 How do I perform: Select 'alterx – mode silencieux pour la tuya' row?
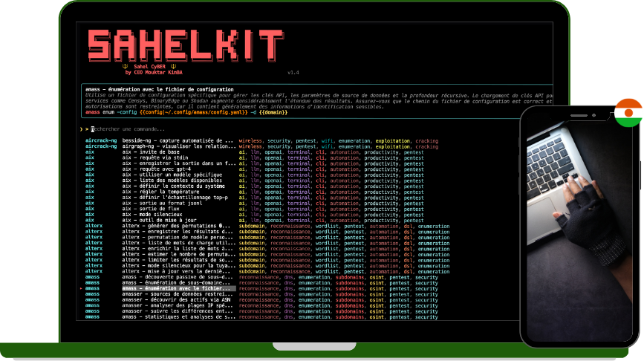(267, 266)
